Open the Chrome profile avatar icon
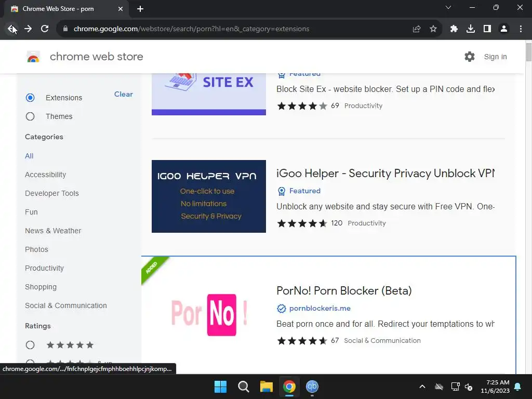Screen dimensions: 532x399 504,29
